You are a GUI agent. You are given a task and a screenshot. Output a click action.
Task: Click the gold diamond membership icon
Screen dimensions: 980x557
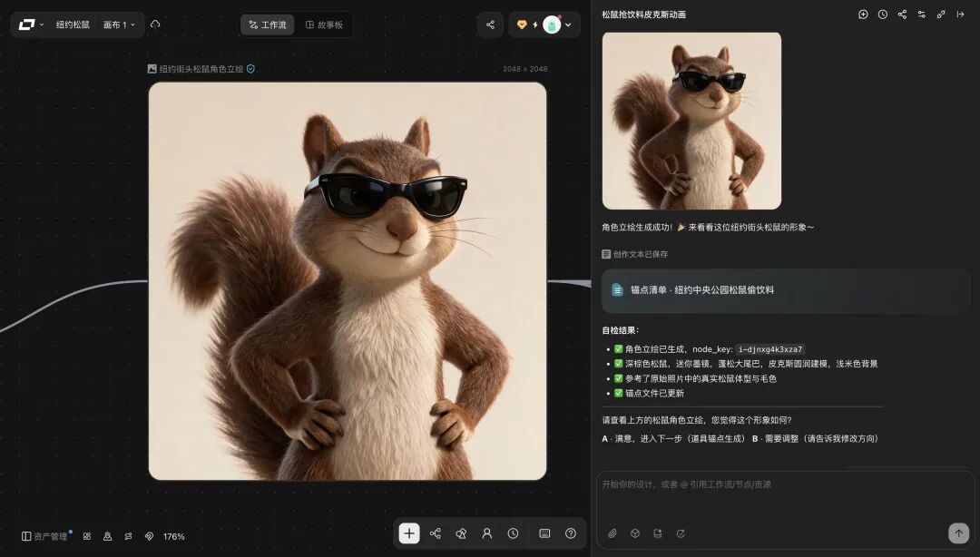tap(522, 24)
